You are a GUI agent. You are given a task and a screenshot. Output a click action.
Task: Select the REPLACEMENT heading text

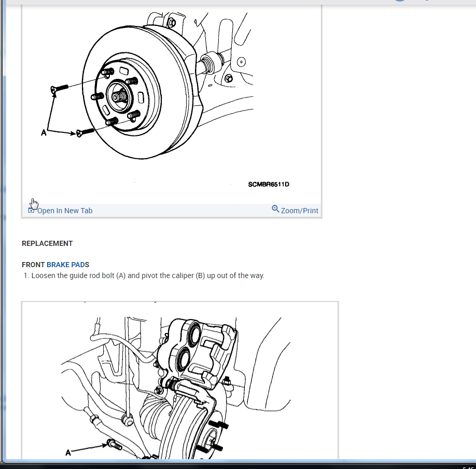47,243
